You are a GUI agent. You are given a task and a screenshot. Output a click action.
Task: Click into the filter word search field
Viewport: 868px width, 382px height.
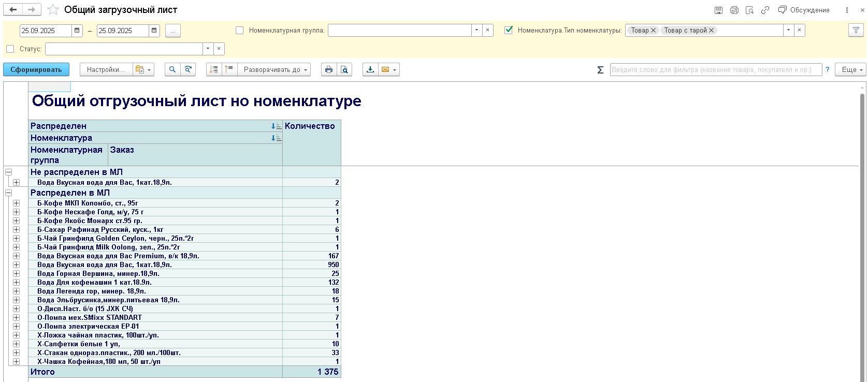[715, 69]
